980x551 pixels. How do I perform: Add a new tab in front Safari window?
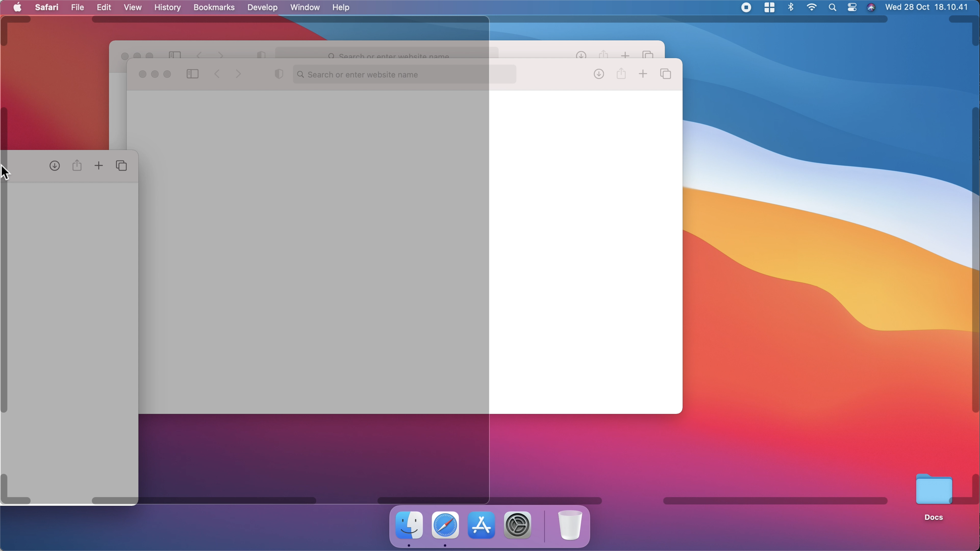coord(643,74)
